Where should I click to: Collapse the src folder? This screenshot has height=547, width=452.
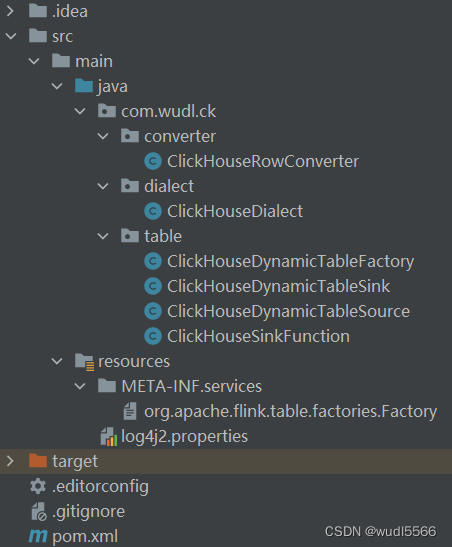pyautogui.click(x=11, y=36)
